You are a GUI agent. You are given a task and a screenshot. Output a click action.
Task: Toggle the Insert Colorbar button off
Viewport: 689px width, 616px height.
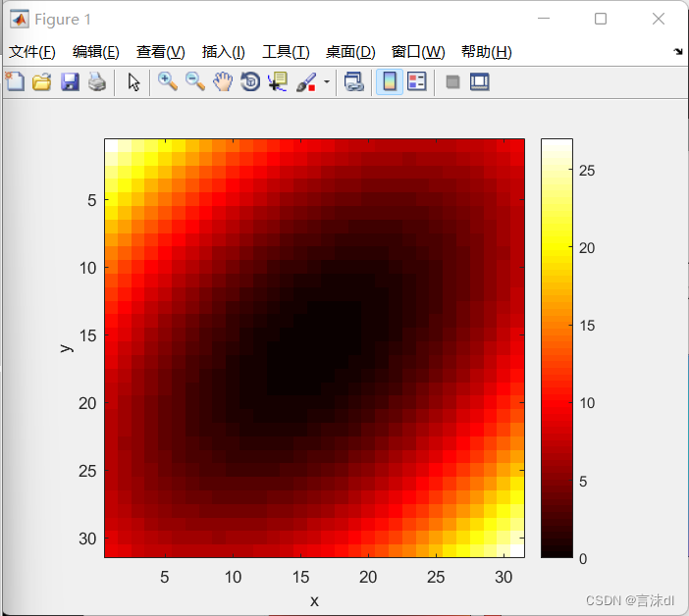[389, 82]
